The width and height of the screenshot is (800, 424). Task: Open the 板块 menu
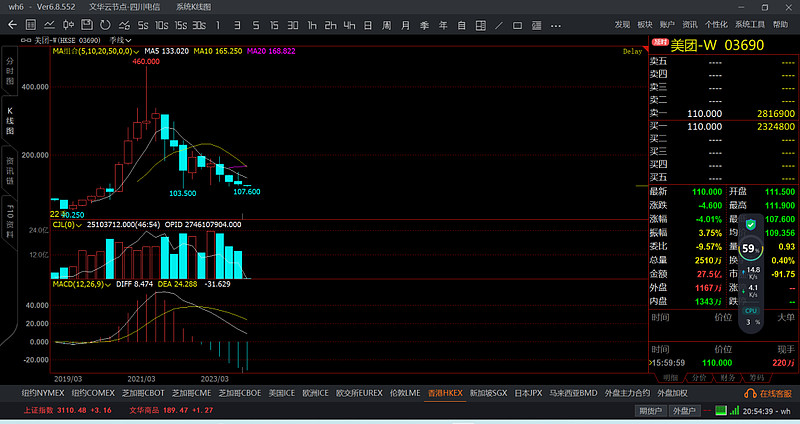[644, 24]
